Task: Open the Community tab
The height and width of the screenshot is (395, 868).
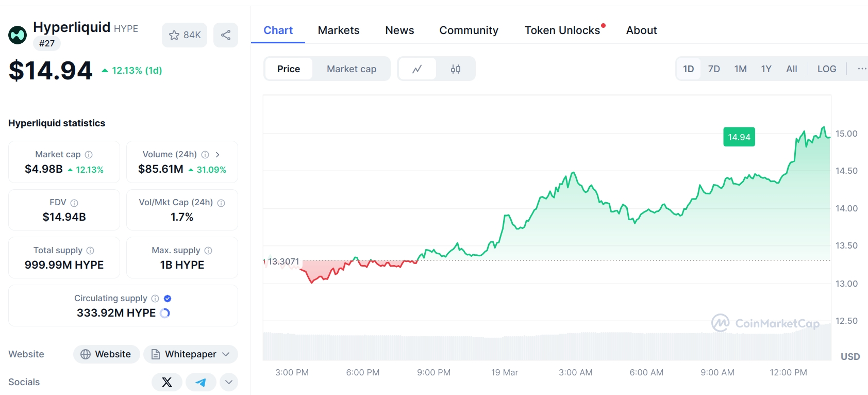Action: [x=469, y=30]
